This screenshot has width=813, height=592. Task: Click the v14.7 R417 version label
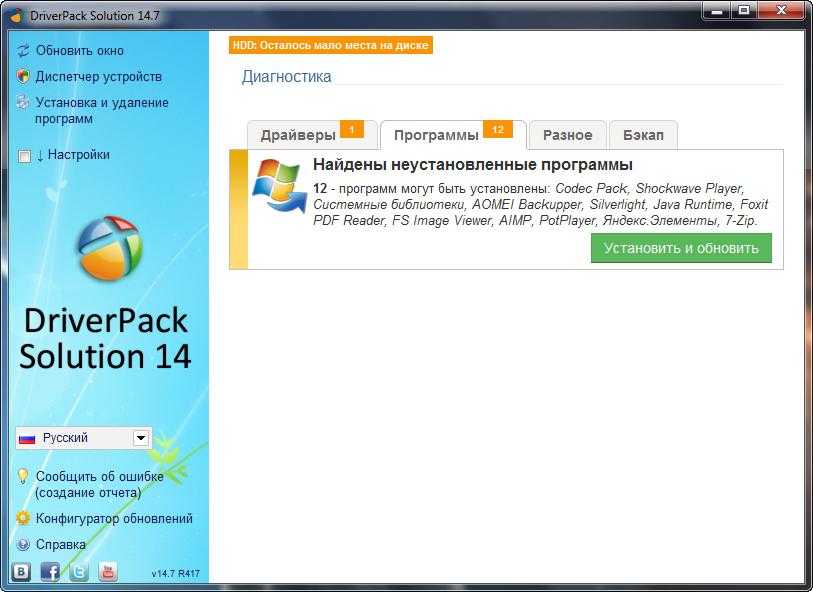point(176,573)
